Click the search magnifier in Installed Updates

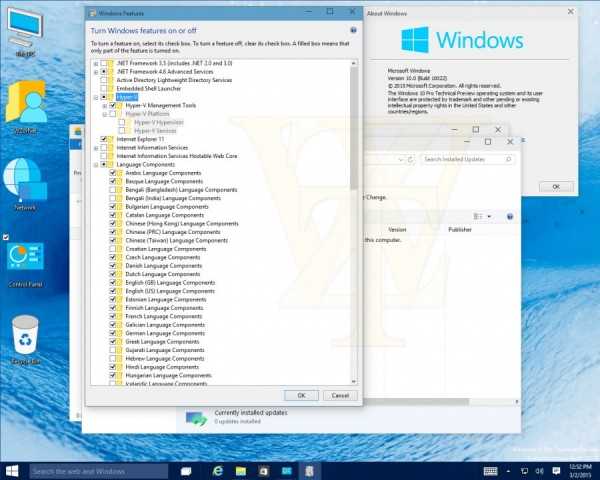tap(509, 159)
